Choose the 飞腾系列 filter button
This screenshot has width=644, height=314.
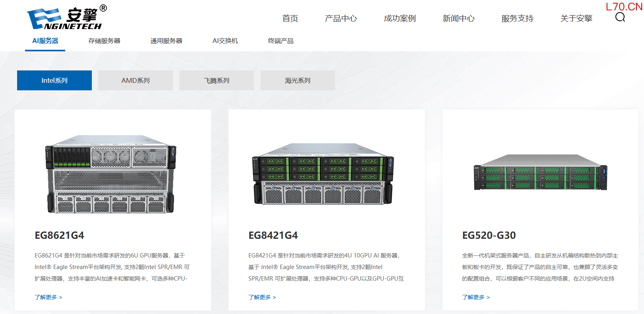tap(217, 80)
